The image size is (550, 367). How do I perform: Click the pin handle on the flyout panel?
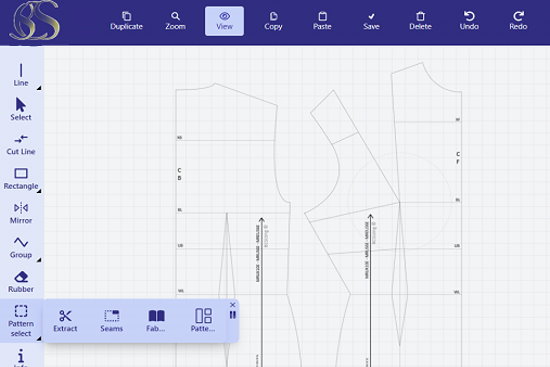[x=233, y=315]
